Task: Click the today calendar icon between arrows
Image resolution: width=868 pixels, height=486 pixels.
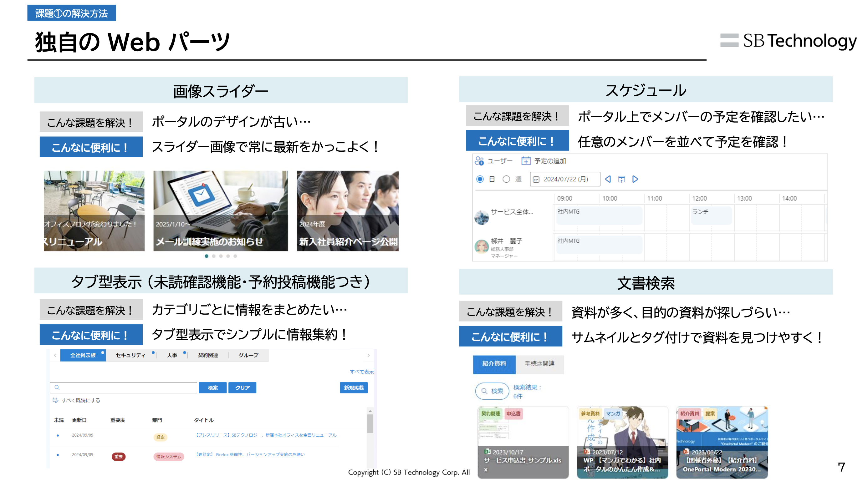Action: (x=621, y=179)
